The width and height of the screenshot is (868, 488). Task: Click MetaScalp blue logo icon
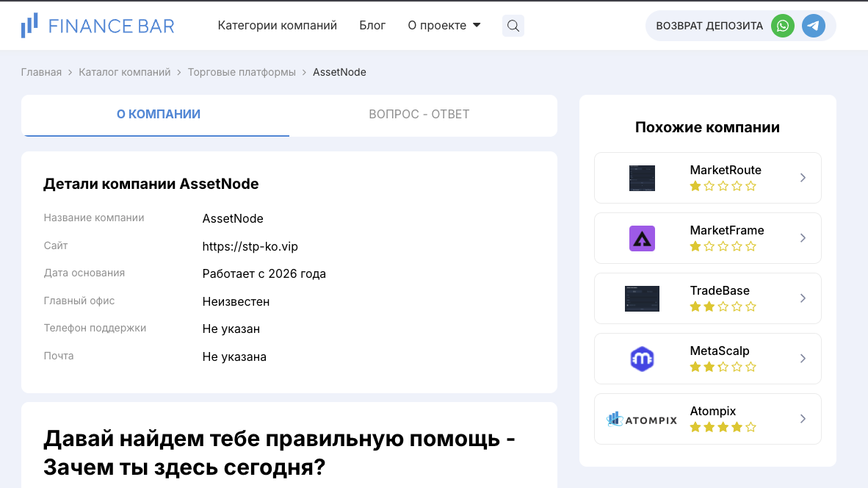tap(642, 359)
